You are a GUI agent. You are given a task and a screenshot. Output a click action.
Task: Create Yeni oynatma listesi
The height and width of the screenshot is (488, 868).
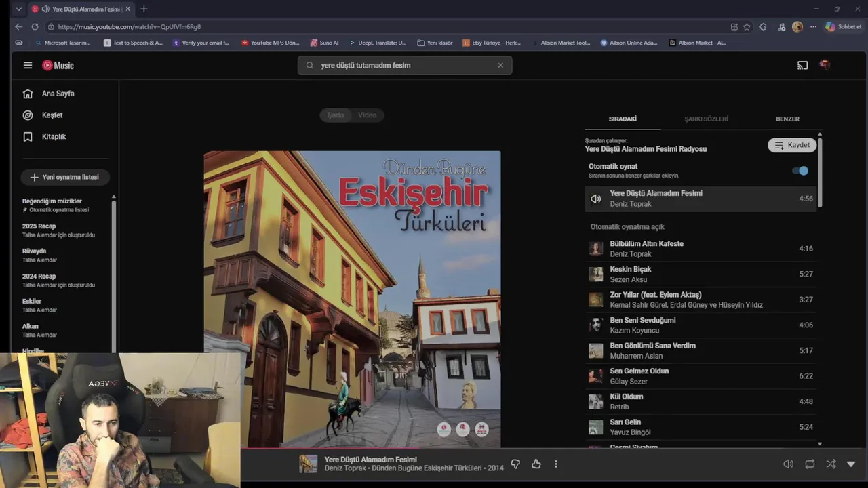(x=65, y=177)
